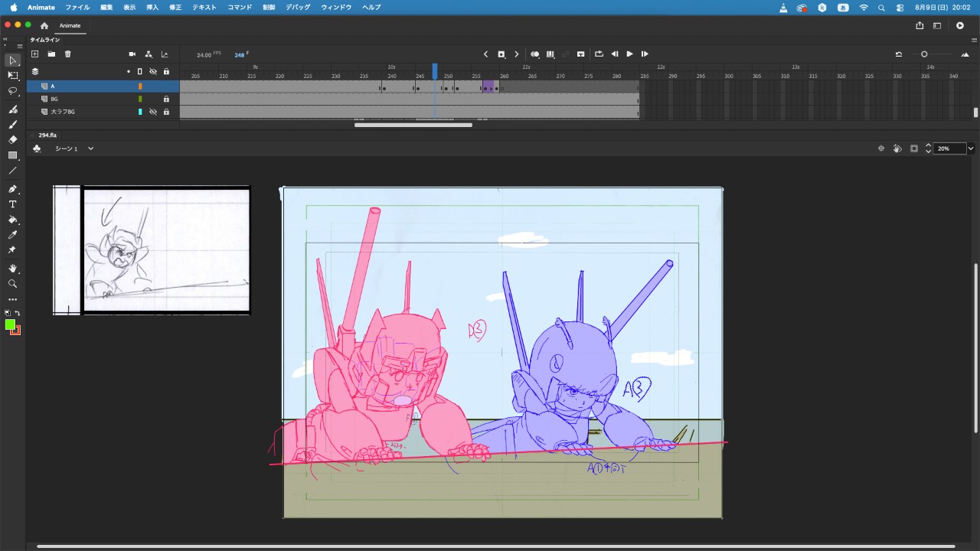Create a new layer folder
The height and width of the screenshot is (551, 980).
(51, 54)
